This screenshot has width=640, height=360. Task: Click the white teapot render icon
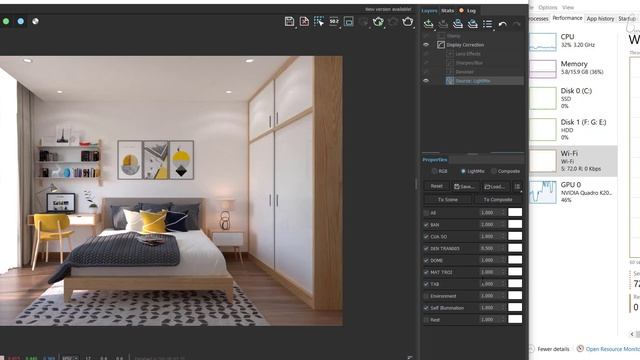click(407, 21)
